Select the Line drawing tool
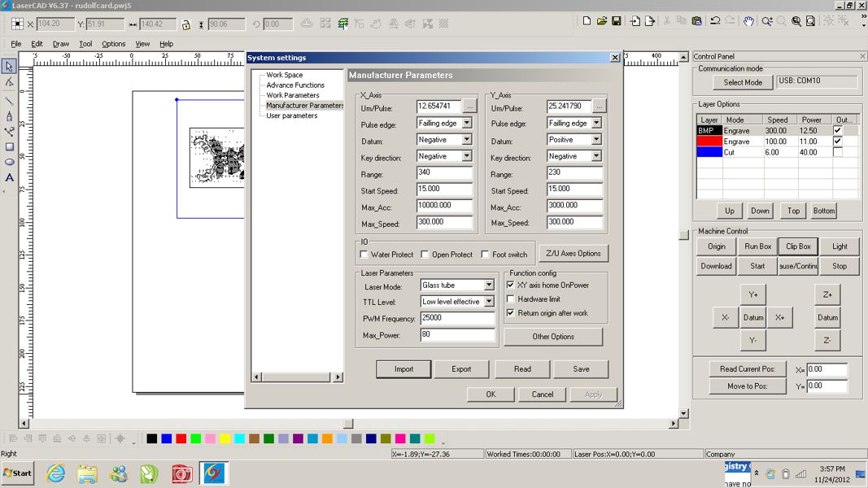This screenshot has height=488, width=868. click(9, 101)
